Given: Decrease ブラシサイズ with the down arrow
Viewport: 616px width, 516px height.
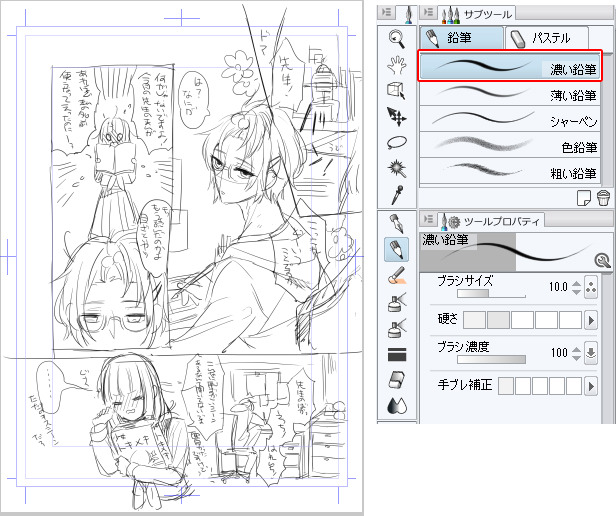Looking at the screenshot, I should [576, 291].
